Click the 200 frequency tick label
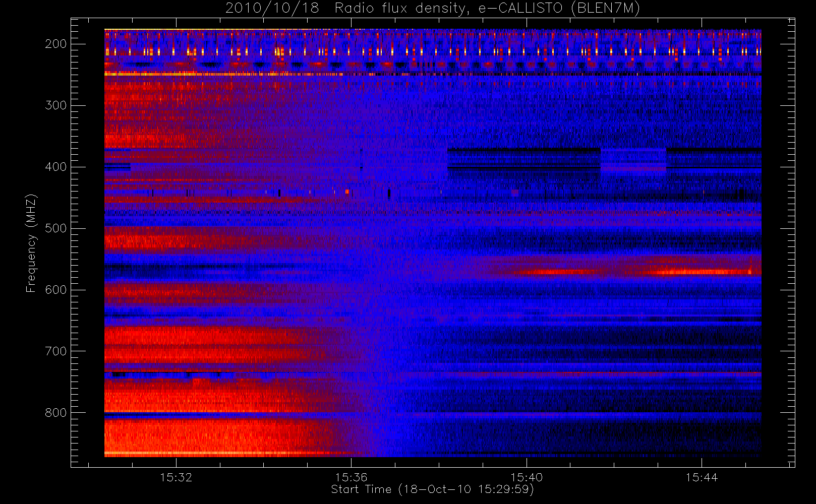Viewport: 816px width, 504px height. (x=56, y=44)
